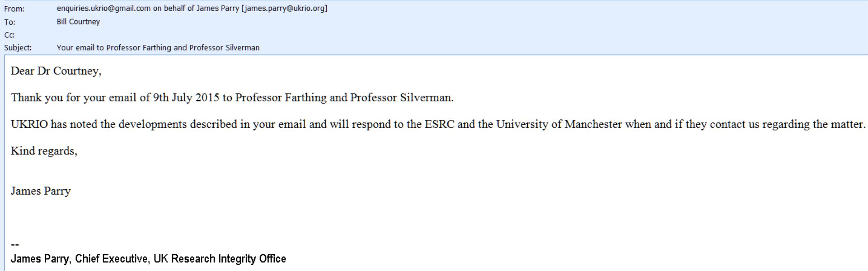Click the Cc: header label

coord(9,35)
